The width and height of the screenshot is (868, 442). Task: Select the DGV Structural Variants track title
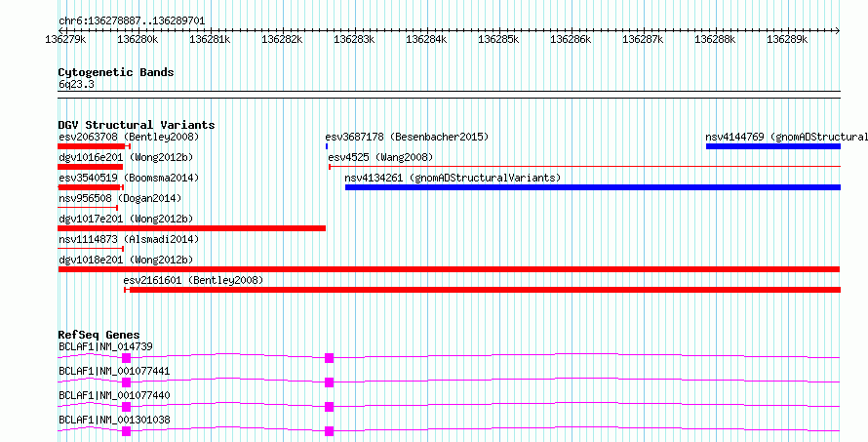pos(137,125)
